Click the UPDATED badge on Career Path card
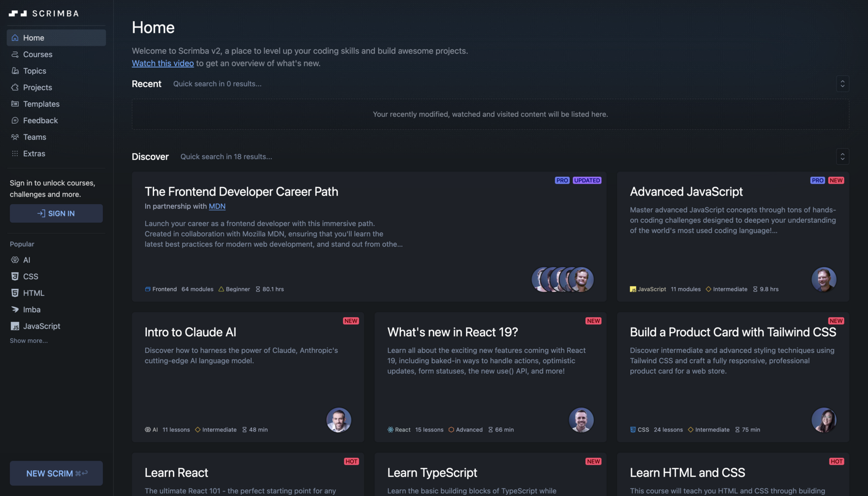Viewport: 868px width, 496px height. coord(587,180)
